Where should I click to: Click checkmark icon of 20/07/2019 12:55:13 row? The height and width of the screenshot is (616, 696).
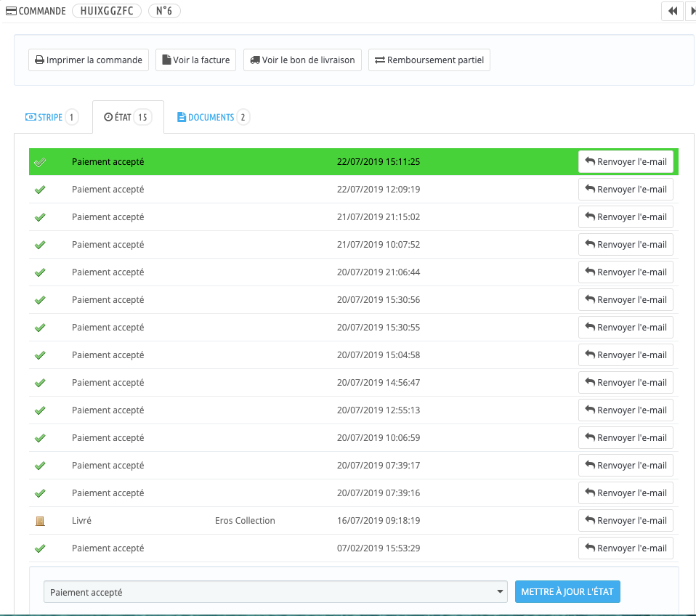(40, 410)
